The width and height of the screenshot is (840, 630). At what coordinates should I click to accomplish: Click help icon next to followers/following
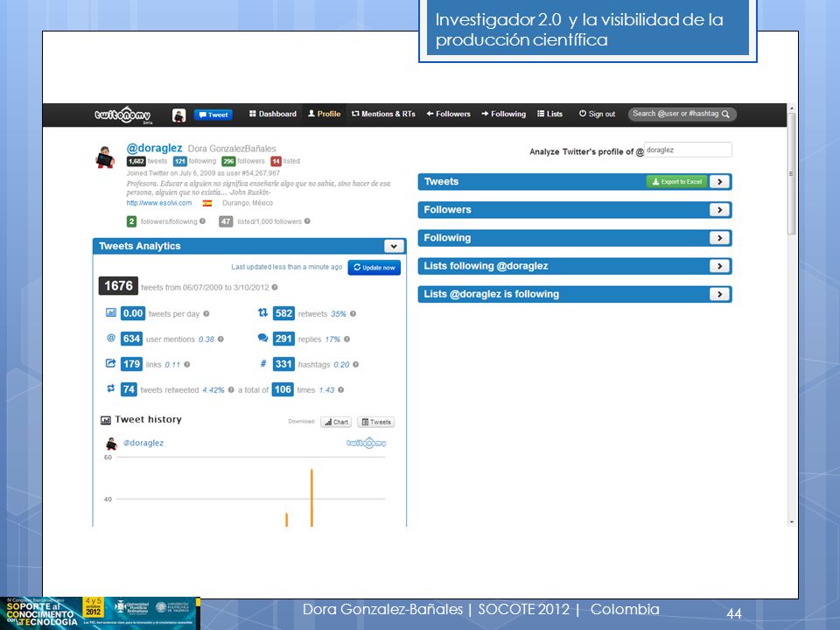pos(202,220)
